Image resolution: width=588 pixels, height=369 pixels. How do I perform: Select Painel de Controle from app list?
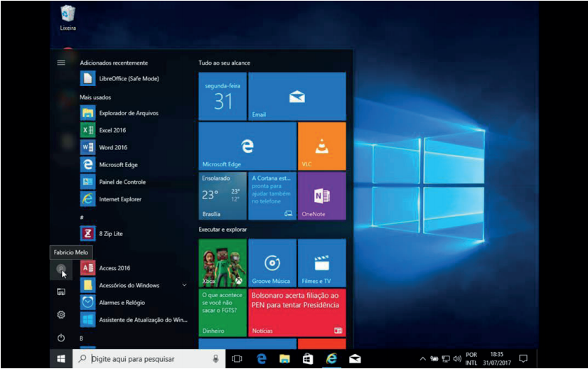(x=122, y=182)
